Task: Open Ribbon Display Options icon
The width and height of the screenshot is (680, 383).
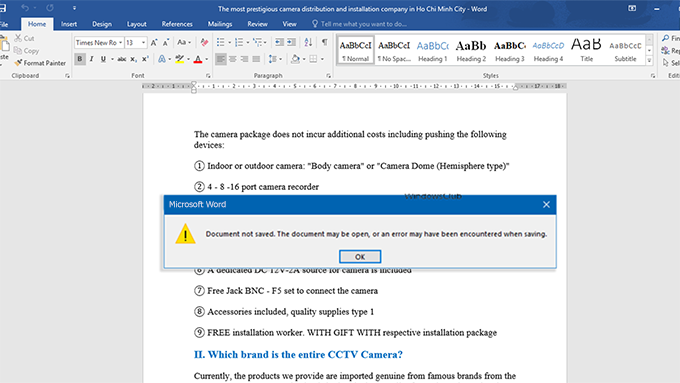Action: (632, 8)
